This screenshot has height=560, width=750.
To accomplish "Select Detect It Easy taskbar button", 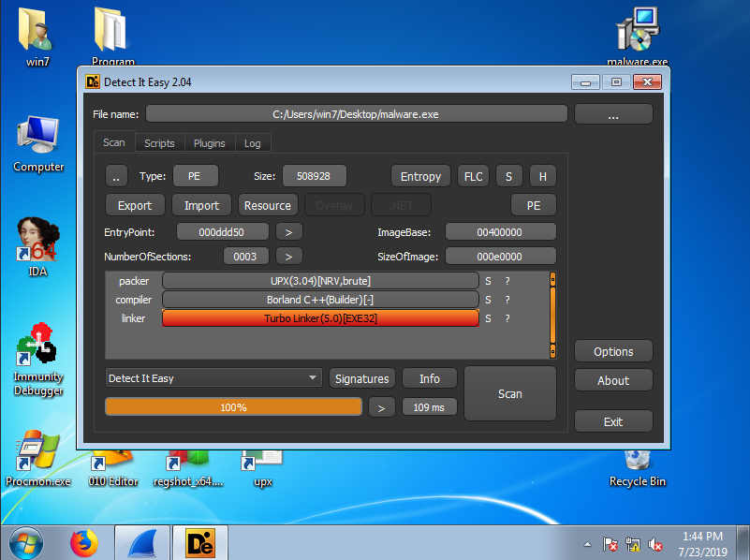I will (x=200, y=543).
